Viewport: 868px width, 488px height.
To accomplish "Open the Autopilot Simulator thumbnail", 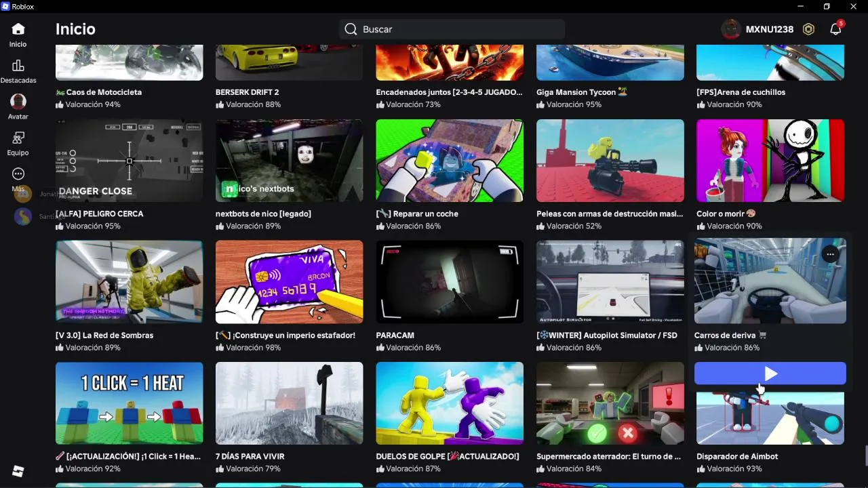I will tap(610, 282).
